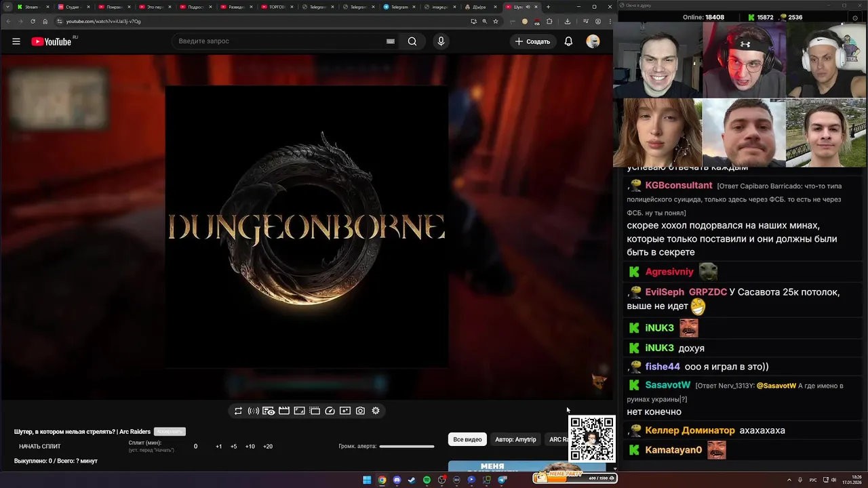868x488 pixels.
Task: Switch to the 'ТОРГОВЛЯ' browser tab
Action: coord(277,7)
